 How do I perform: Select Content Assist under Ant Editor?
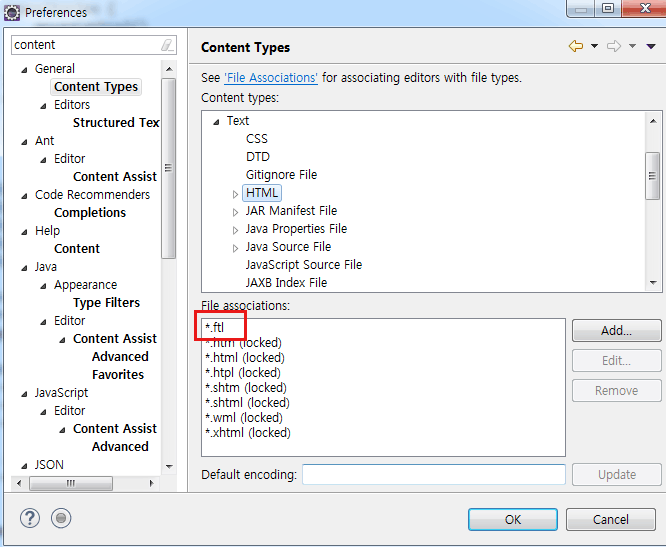coord(115,177)
